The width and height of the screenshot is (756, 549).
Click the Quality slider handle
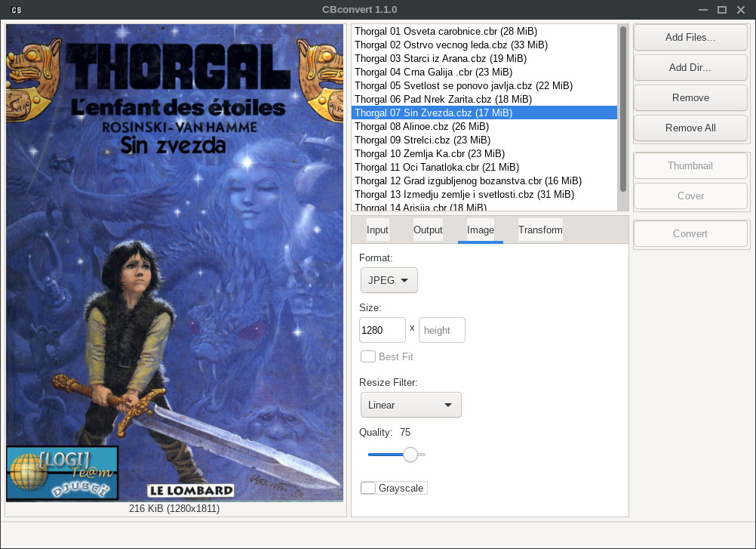click(x=410, y=454)
